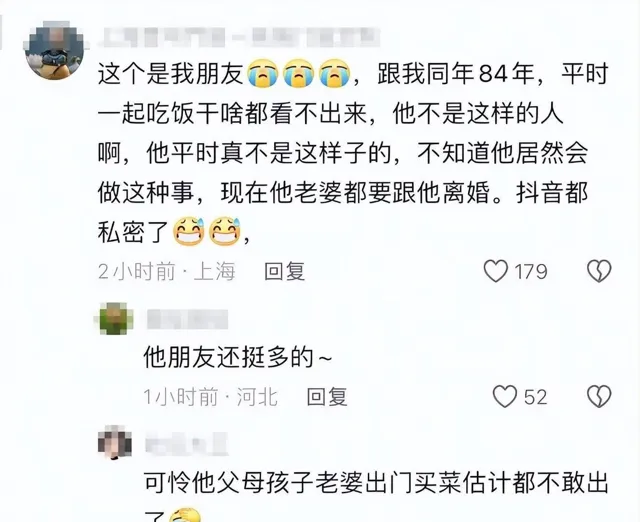Image resolution: width=640 pixels, height=522 pixels.
Task: Reply to the comment posted from 上海
Action: tap(284, 271)
